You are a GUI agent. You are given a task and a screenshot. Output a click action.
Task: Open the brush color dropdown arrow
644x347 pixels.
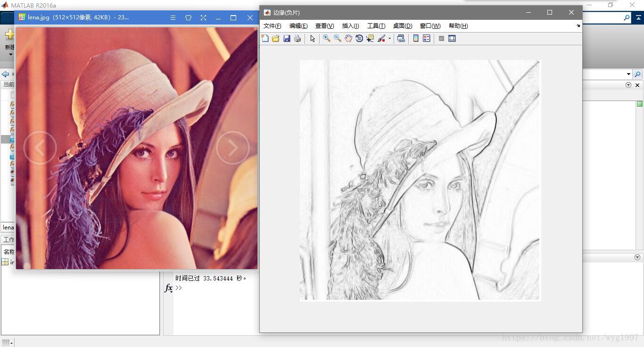click(389, 39)
